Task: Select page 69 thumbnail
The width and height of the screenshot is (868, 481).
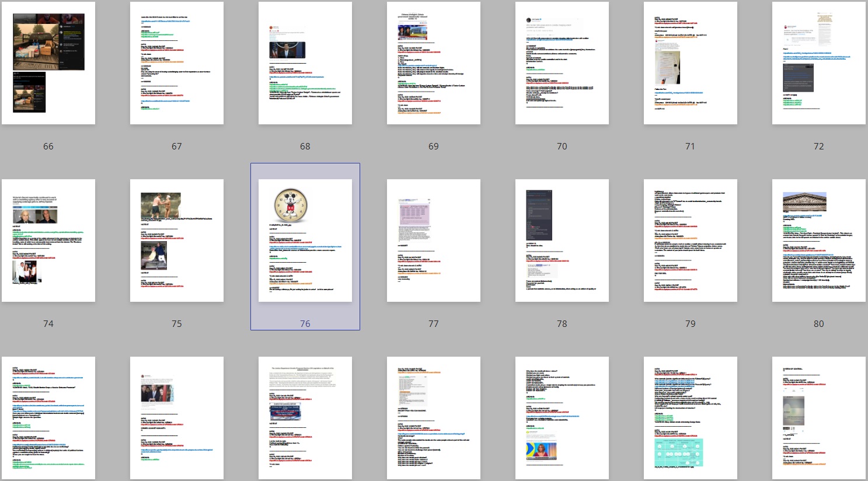Action: (434, 63)
